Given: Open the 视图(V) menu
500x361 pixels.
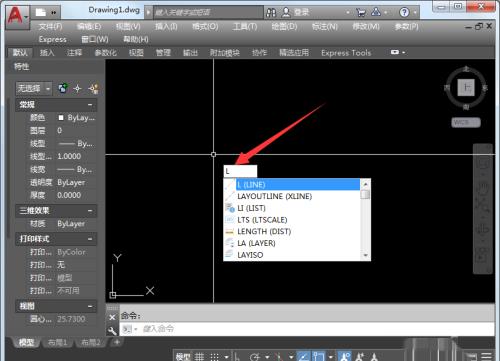Looking at the screenshot, I should (128, 26).
